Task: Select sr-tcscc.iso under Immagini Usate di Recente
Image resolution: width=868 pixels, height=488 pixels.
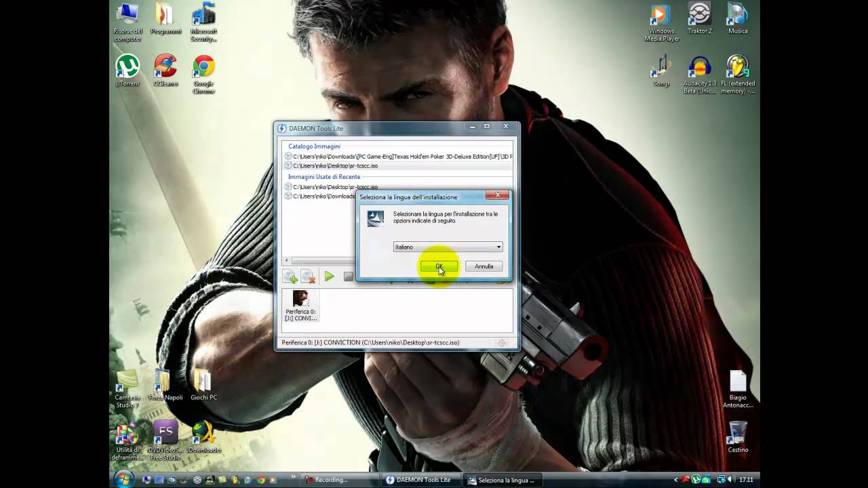Action: [x=331, y=187]
